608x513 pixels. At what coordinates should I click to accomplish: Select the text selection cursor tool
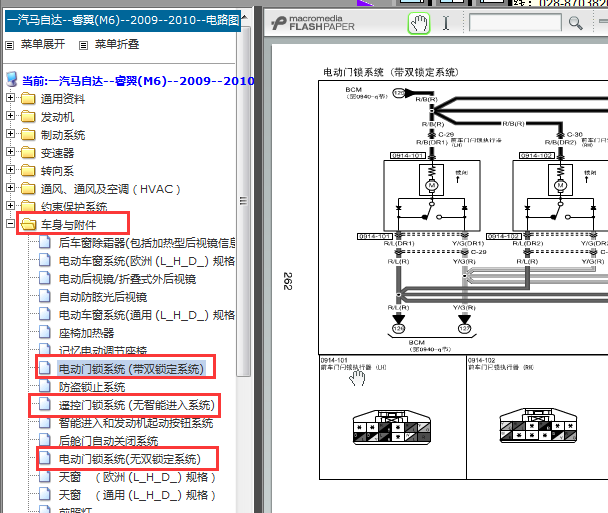pyautogui.click(x=446, y=23)
